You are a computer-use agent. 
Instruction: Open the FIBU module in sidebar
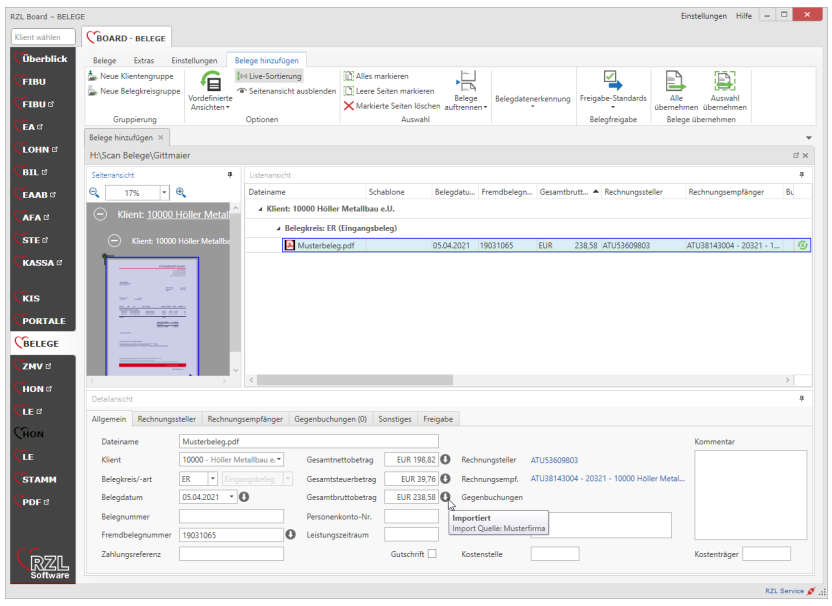34,81
